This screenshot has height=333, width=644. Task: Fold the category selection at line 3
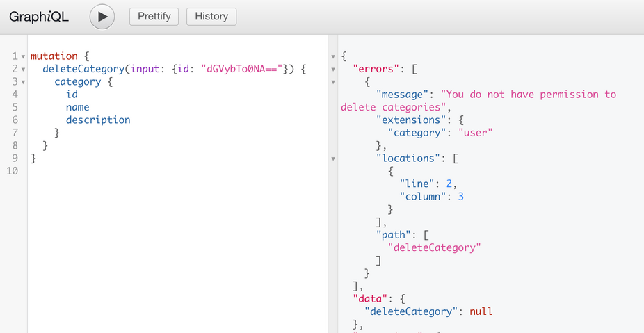[23, 82]
